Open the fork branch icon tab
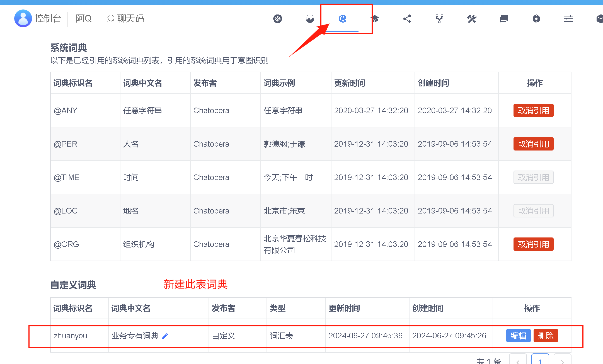The width and height of the screenshot is (603, 364). (439, 19)
